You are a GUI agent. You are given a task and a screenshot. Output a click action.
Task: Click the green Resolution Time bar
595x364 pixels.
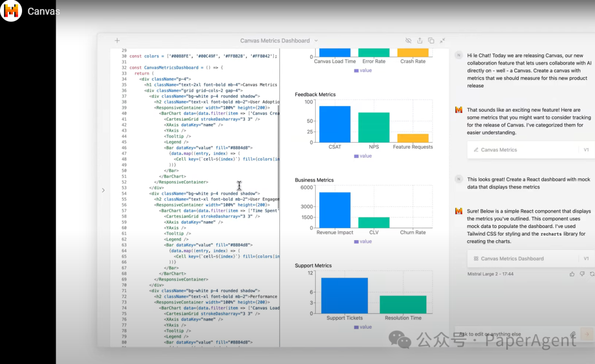[x=403, y=305]
